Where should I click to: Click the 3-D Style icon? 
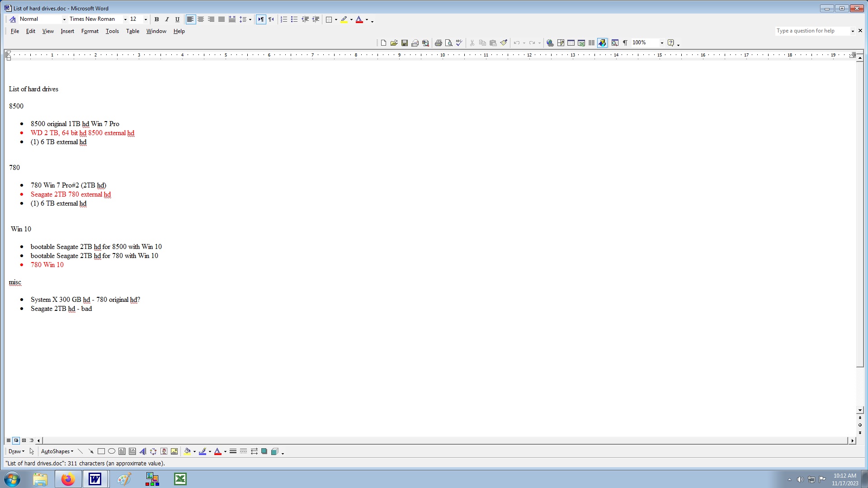[x=274, y=451]
